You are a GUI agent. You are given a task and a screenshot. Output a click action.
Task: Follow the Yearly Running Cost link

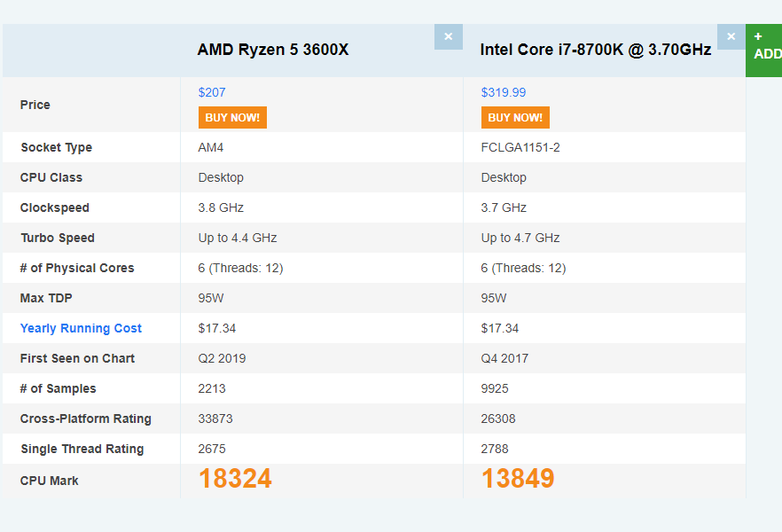pos(81,328)
